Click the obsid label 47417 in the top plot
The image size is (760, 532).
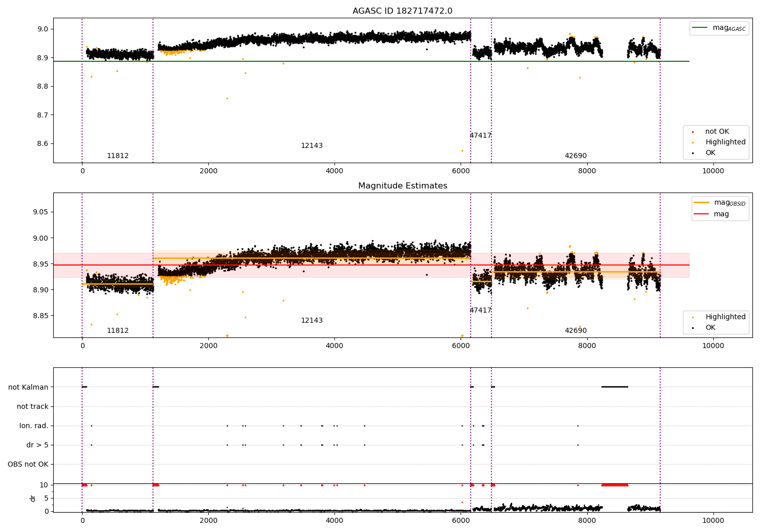point(480,136)
